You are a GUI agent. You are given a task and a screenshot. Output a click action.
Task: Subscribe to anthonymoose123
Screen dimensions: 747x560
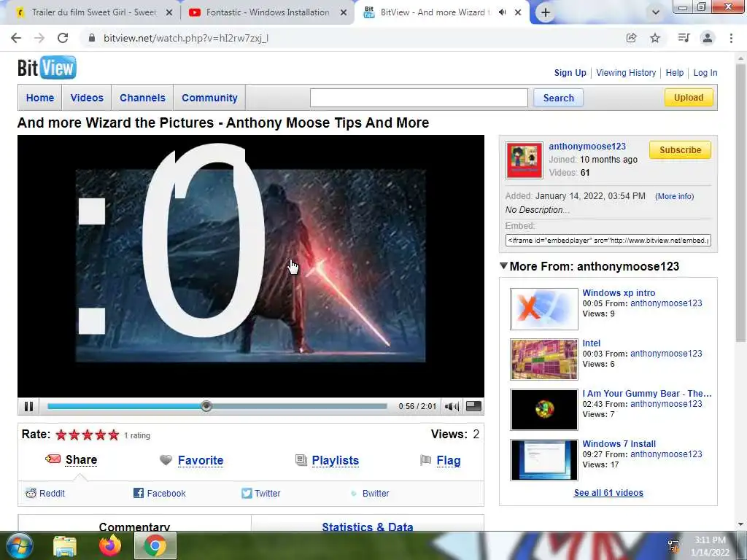click(x=681, y=150)
